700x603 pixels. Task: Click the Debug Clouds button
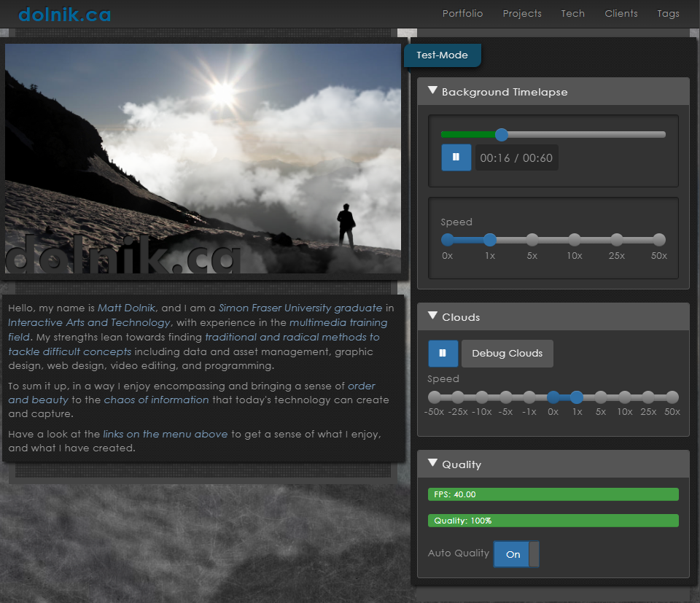507,354
